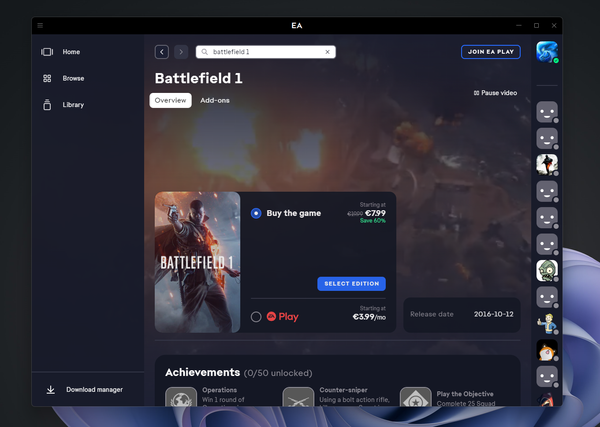The height and width of the screenshot is (427, 600).
Task: Switch to the Add-ons tab
Action: [x=215, y=100]
